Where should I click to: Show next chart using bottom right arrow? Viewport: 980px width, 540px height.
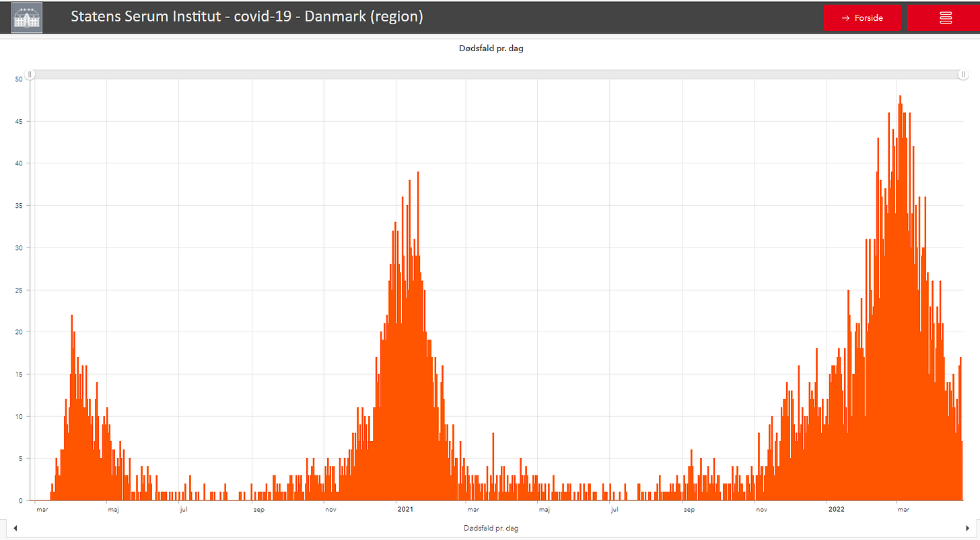pyautogui.click(x=967, y=528)
